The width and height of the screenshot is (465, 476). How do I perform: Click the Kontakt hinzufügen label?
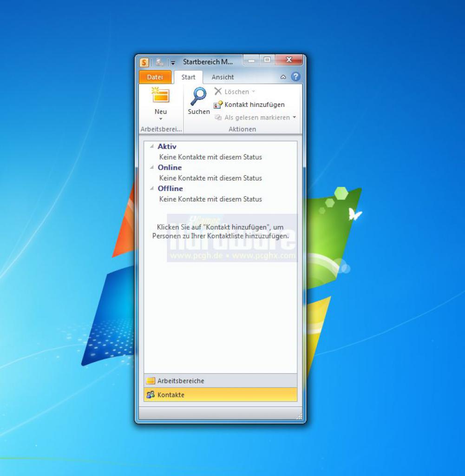coord(255,105)
